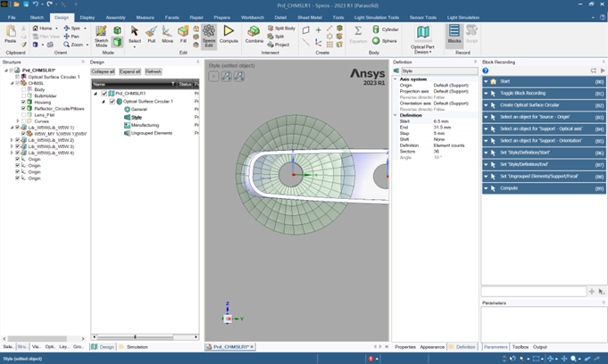This screenshot has height=364, width=608.
Task: Close the Prd_CHMSLR1 document tab
Action: (x=252, y=347)
